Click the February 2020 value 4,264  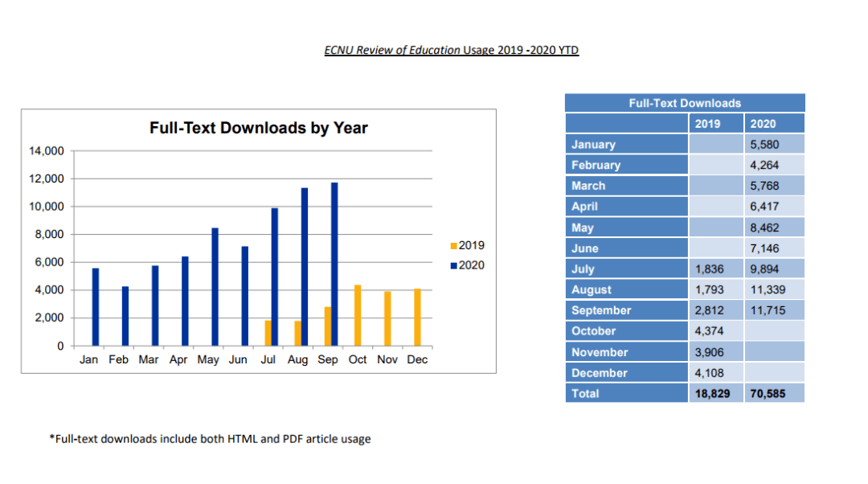pyautogui.click(x=764, y=165)
